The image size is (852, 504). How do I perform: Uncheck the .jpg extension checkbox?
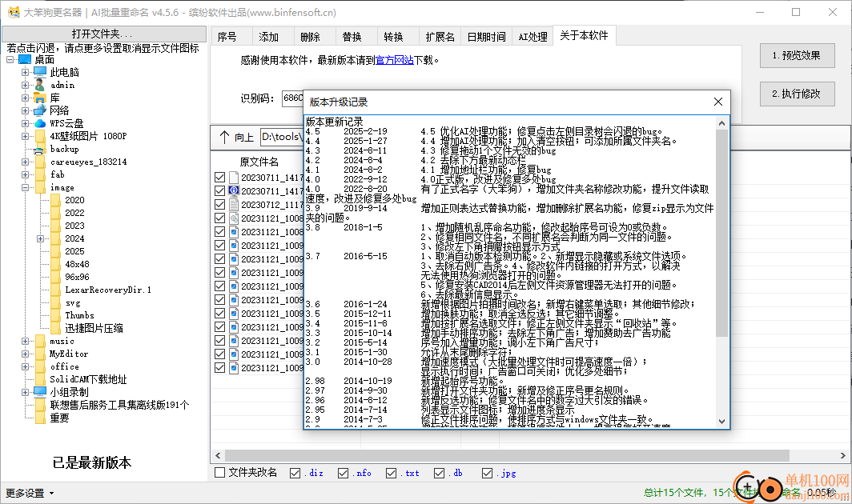[488, 473]
